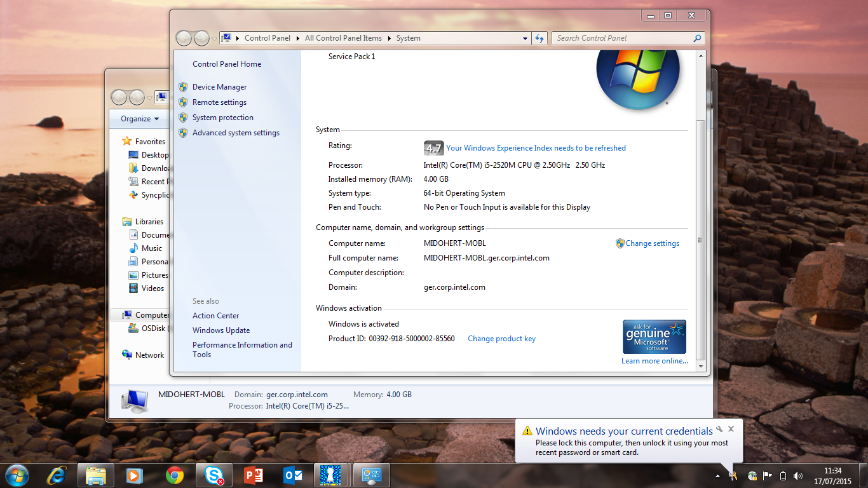Expand the arrow after All Control Panel Items
868x488 pixels.
389,38
